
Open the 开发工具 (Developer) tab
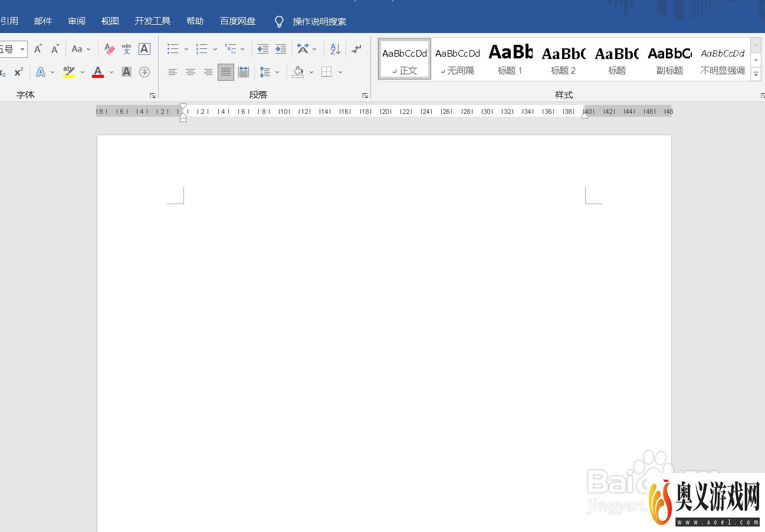(x=153, y=21)
